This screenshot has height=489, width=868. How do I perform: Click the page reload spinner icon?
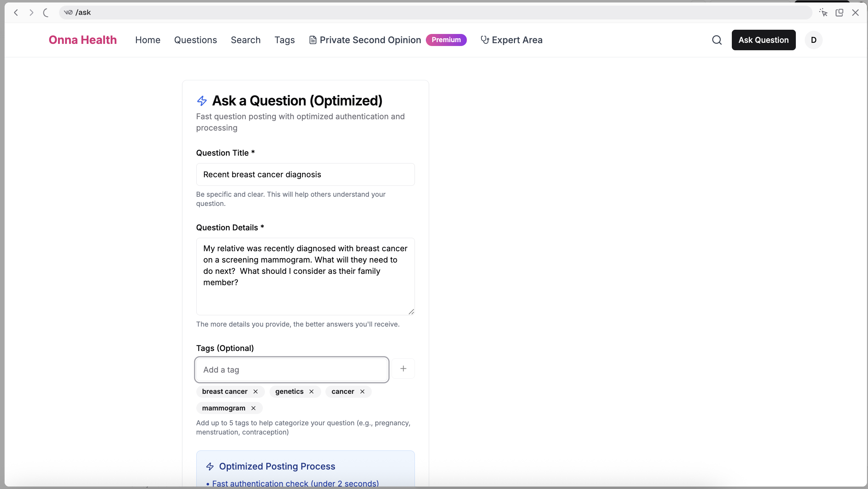coord(46,12)
